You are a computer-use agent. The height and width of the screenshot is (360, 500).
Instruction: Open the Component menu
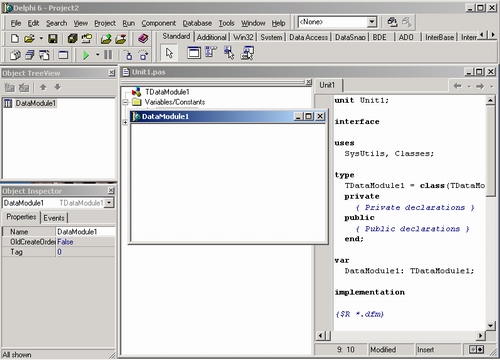(159, 23)
